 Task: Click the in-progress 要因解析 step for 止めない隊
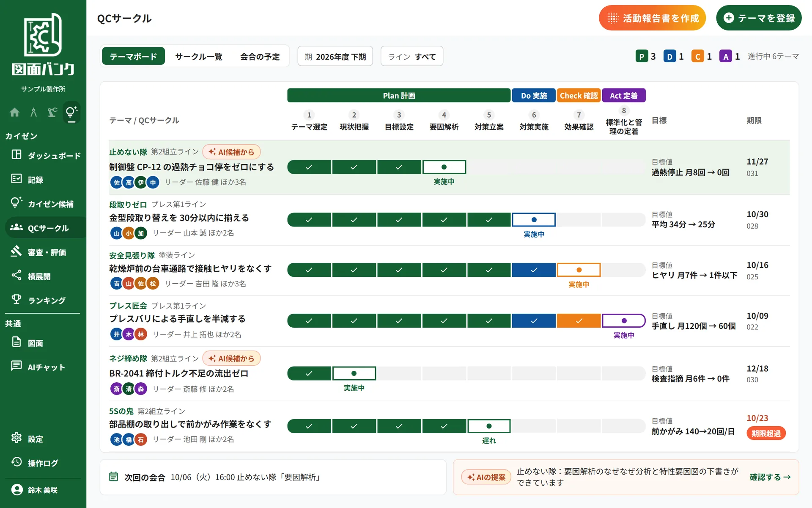pyautogui.click(x=444, y=167)
